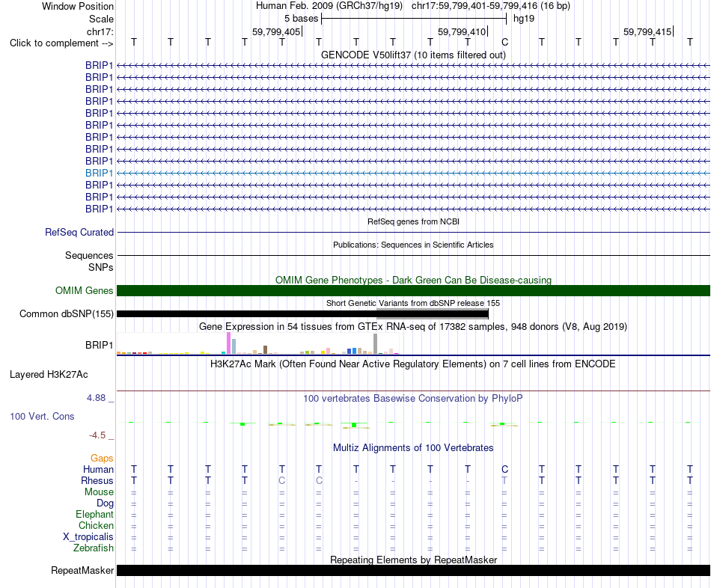This screenshot has width=711, height=588.
Task: Click the 4.88 upper scale value
Action: coord(96,397)
